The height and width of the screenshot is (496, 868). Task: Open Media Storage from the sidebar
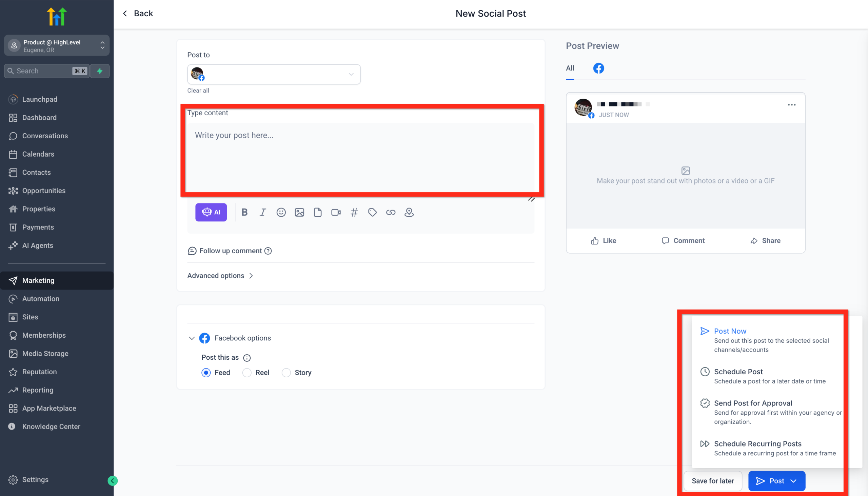(x=45, y=354)
